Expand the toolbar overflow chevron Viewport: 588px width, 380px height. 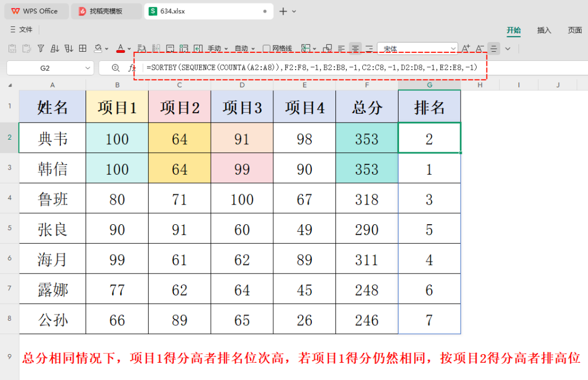coord(508,49)
